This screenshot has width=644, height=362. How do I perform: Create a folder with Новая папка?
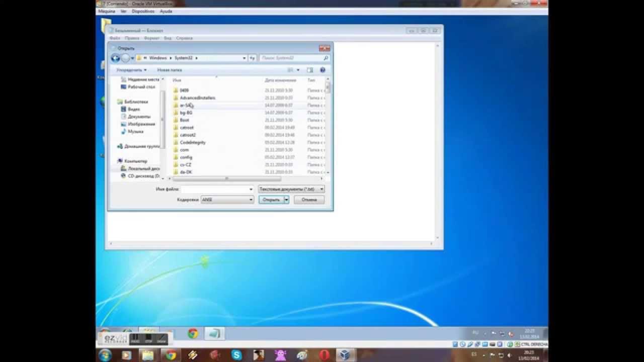169,70
